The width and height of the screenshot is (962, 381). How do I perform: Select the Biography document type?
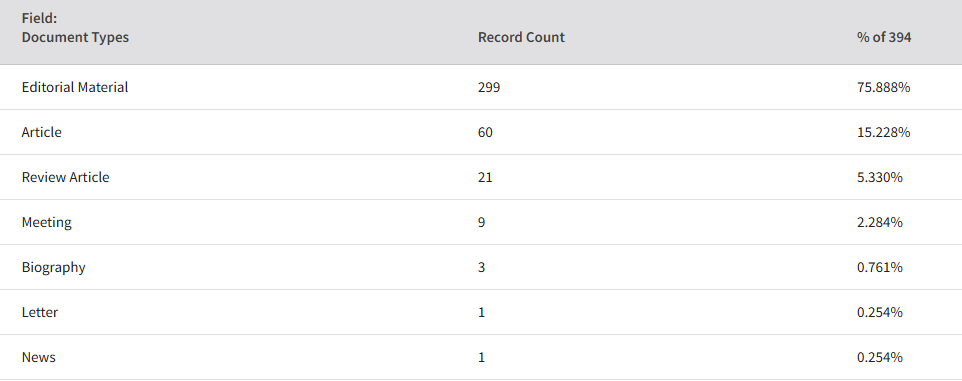[x=53, y=267]
